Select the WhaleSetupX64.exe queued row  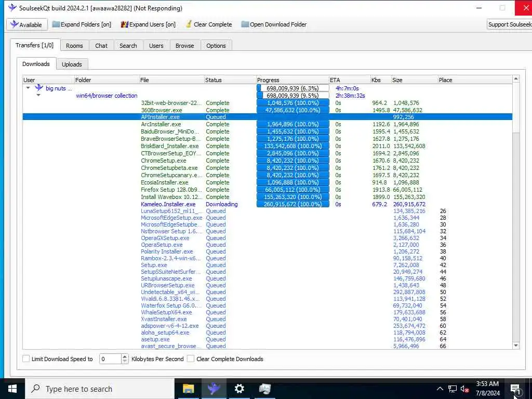268,312
